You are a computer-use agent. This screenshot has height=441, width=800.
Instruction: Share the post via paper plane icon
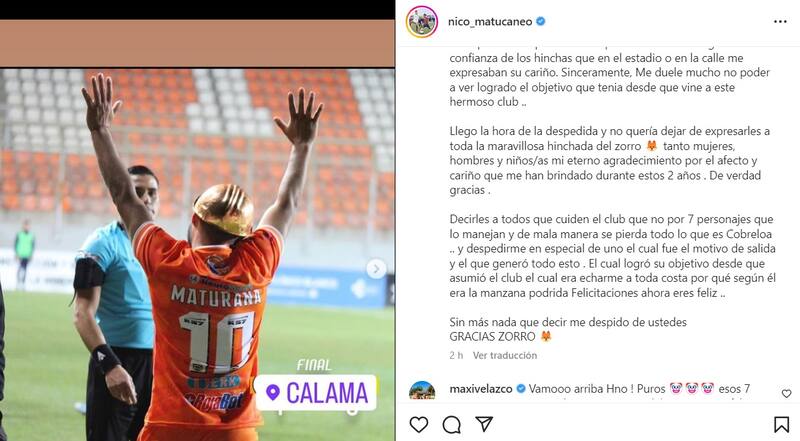pyautogui.click(x=484, y=424)
